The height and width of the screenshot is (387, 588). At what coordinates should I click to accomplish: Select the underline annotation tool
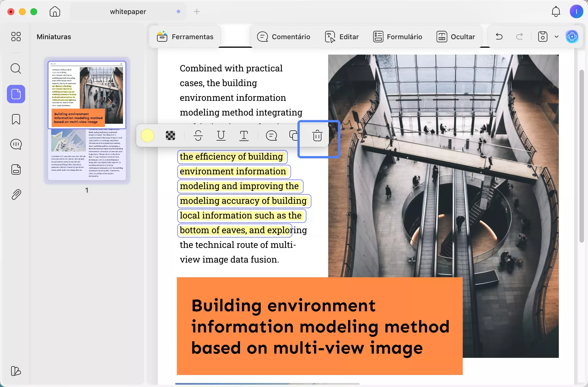[x=221, y=135]
